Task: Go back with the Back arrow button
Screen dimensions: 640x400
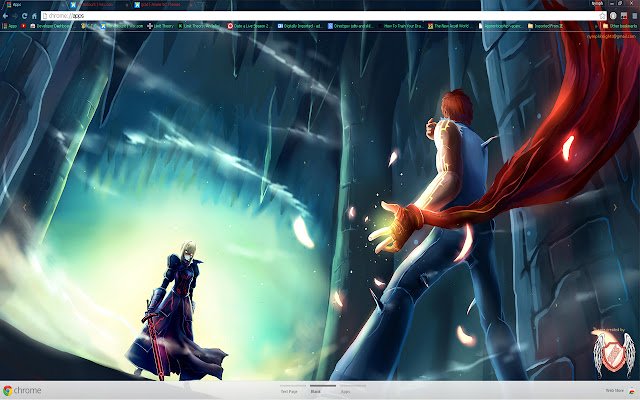Action: click(5, 16)
